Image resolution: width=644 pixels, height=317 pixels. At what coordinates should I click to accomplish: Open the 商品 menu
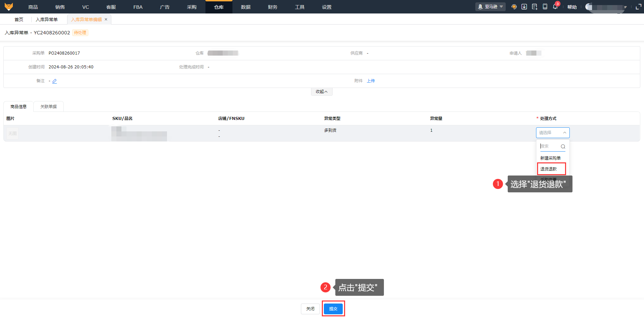[33, 7]
